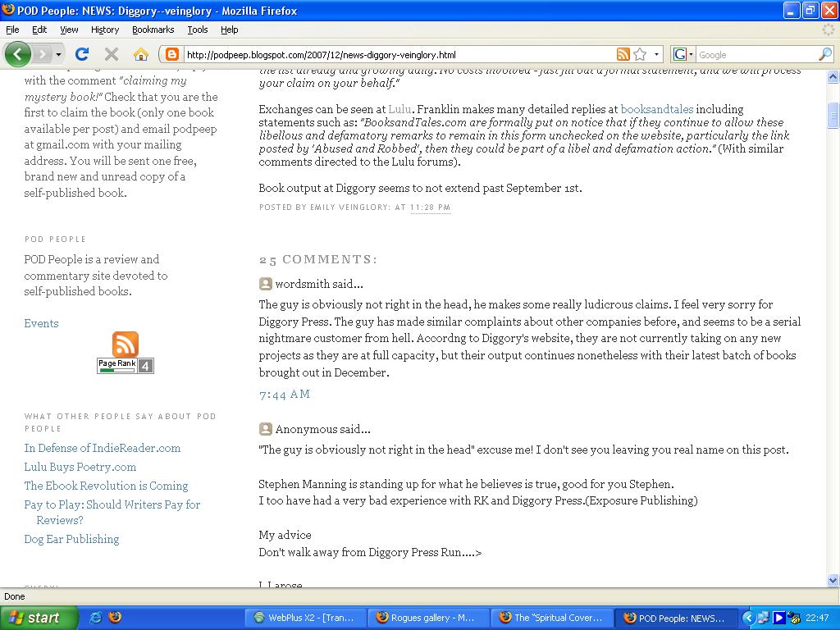This screenshot has width=840, height=630.
Task: Open the History menu
Action: pyautogui.click(x=105, y=30)
